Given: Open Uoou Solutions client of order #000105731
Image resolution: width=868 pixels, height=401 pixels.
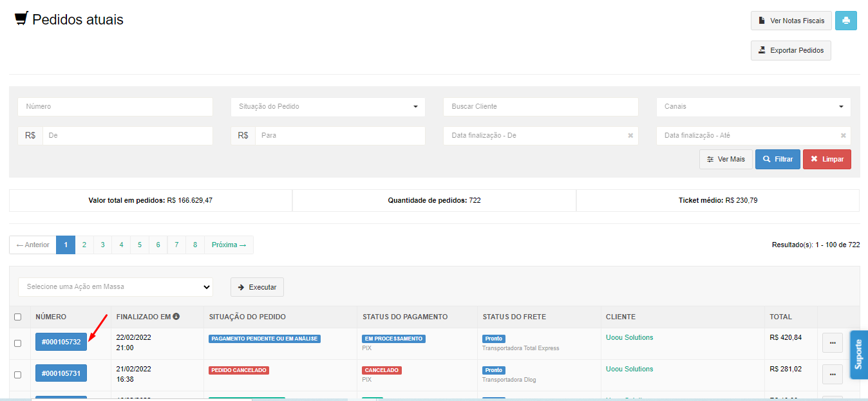Looking at the screenshot, I should coord(629,369).
